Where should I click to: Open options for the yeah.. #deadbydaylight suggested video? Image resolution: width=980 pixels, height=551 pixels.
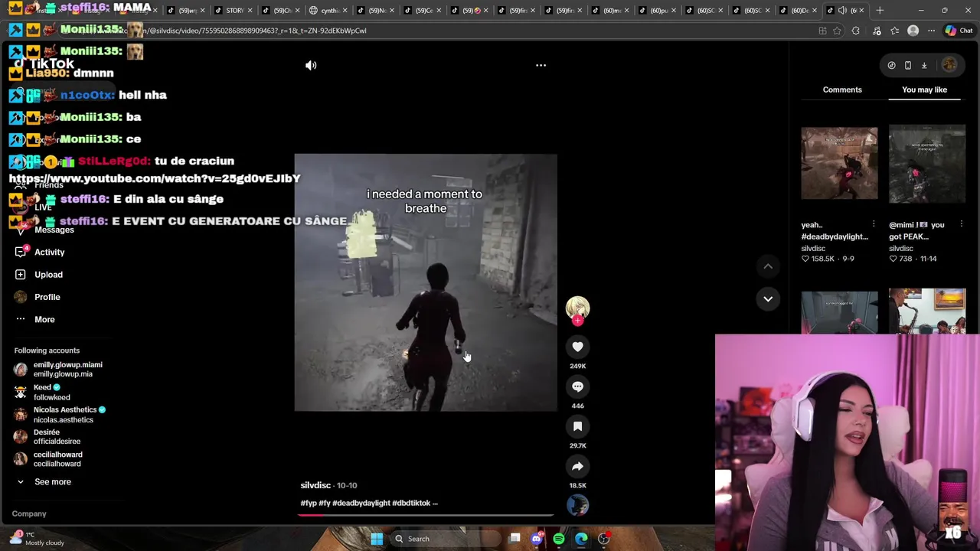[874, 224]
